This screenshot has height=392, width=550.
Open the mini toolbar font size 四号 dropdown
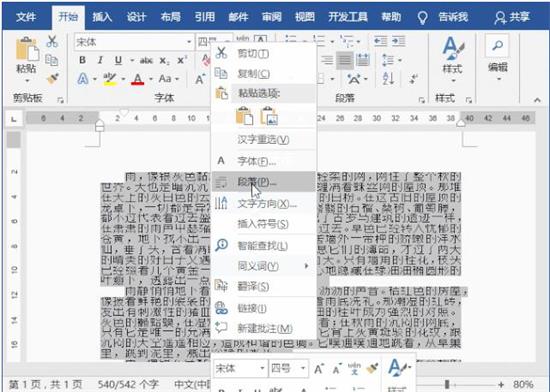[303, 368]
